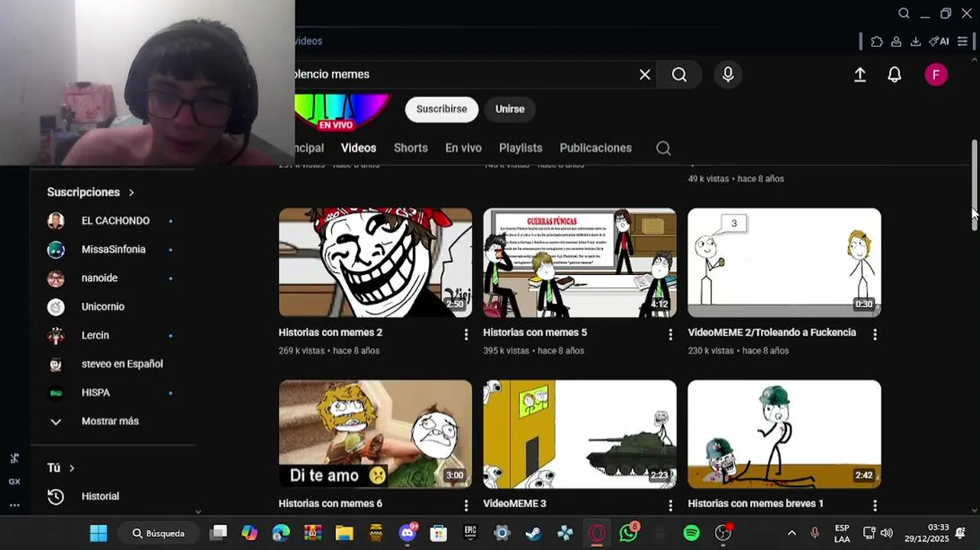
Task: Open the notifications bell
Action: click(x=895, y=74)
